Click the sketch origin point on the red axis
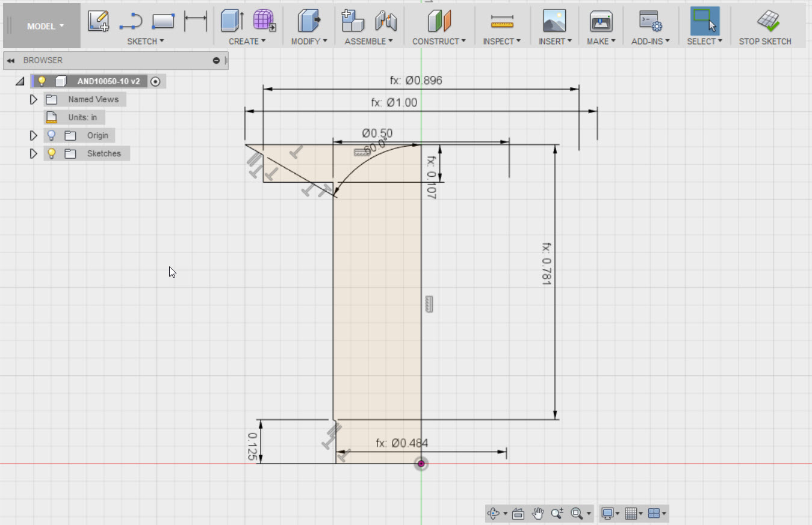Image resolution: width=812 pixels, height=525 pixels. click(421, 464)
